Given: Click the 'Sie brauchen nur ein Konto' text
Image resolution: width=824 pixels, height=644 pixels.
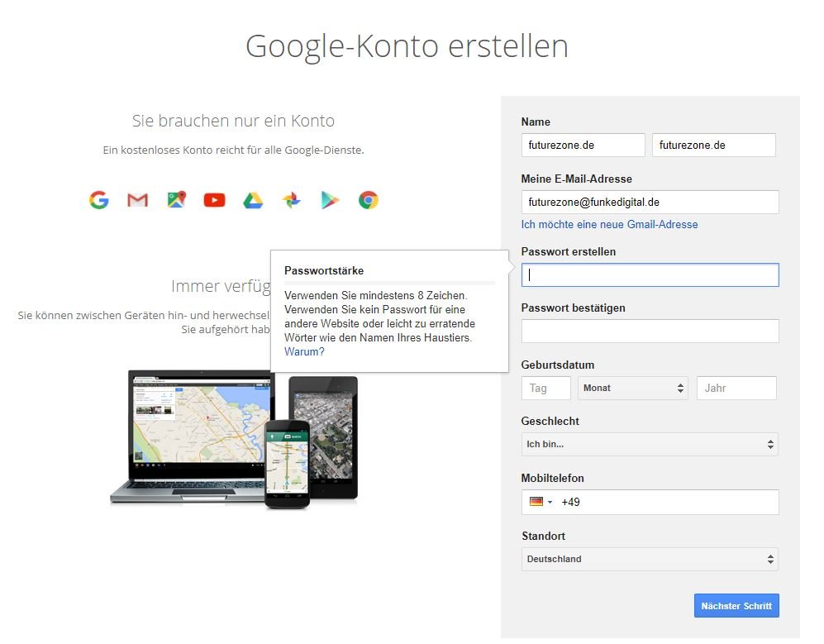Looking at the screenshot, I should pyautogui.click(x=233, y=121).
